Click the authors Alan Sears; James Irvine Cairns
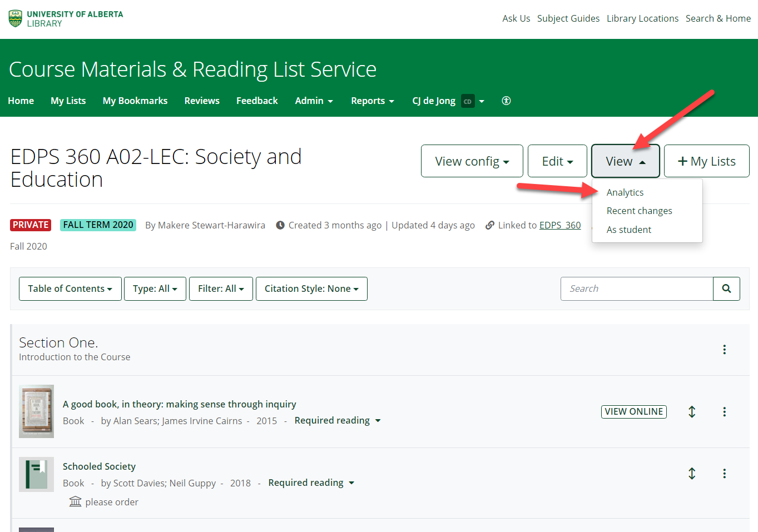The height and width of the screenshot is (532, 758). [177, 421]
